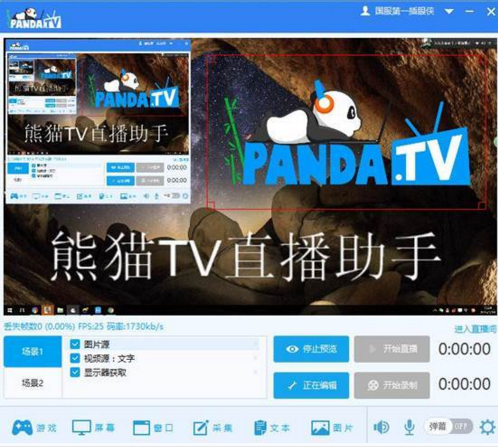Add a game source with gamepad icon
The height and width of the screenshot is (447, 498).
(x=34, y=427)
